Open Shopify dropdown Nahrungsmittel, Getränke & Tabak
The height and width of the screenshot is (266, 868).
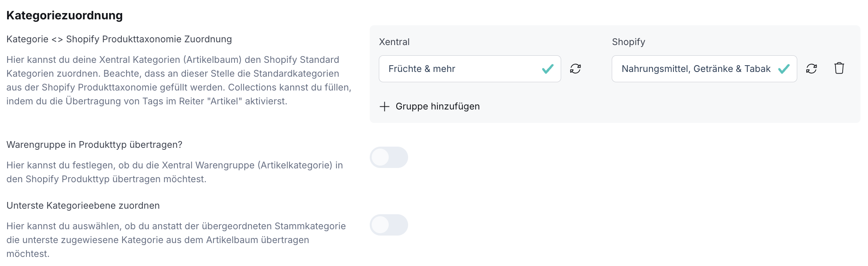click(704, 69)
